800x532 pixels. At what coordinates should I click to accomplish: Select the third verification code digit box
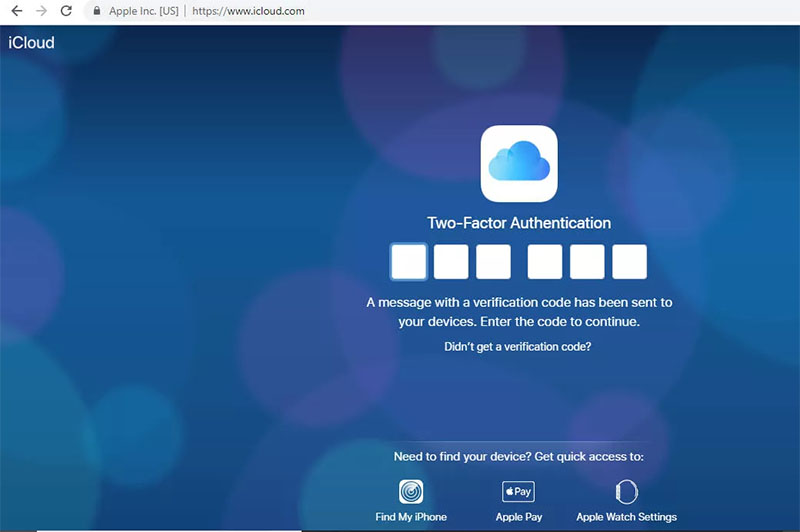point(493,262)
